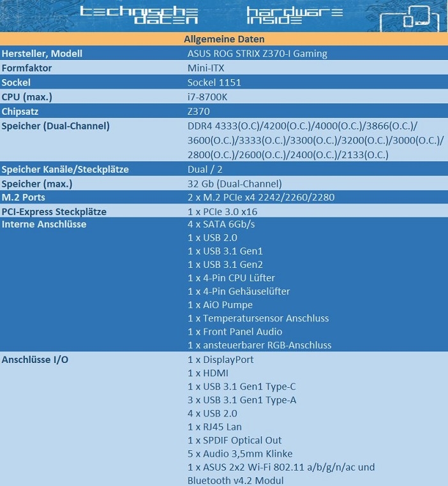Click the 'Sockel 1151' value

(x=214, y=82)
